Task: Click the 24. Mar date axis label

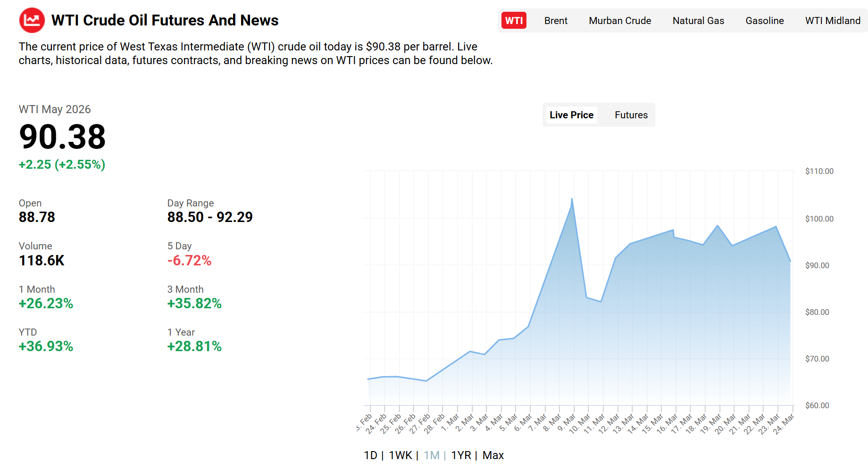Action: pos(784,424)
